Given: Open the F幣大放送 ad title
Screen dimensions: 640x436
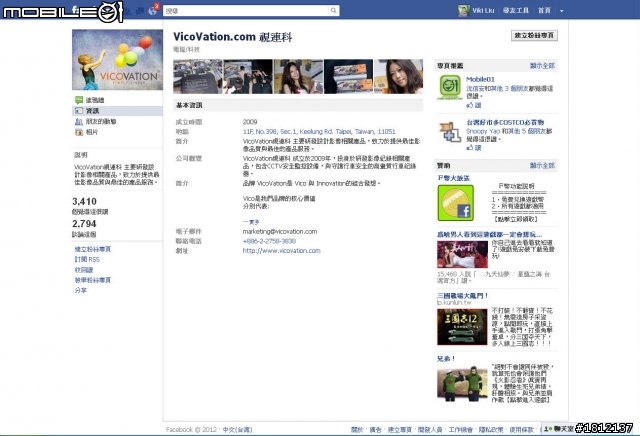Looking at the screenshot, I should pos(453,178).
